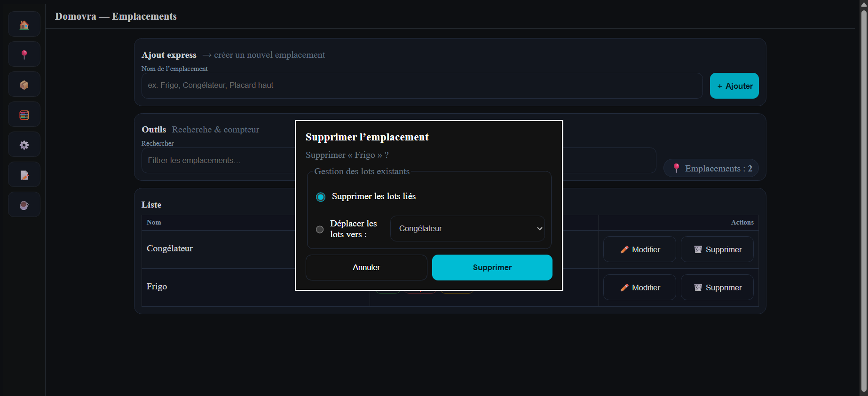Click the note with pencil sidebar icon

(24, 175)
